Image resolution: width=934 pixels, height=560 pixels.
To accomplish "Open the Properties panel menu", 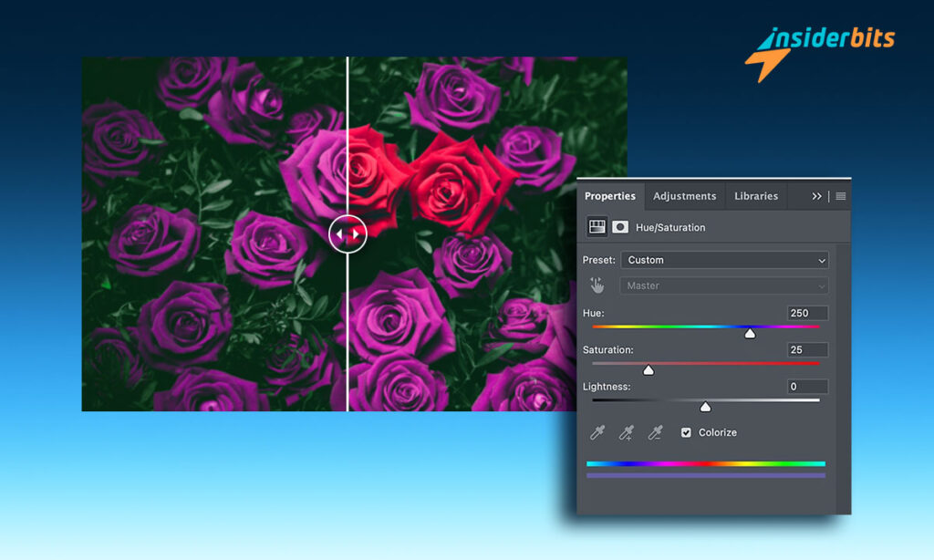I will pyautogui.click(x=840, y=195).
